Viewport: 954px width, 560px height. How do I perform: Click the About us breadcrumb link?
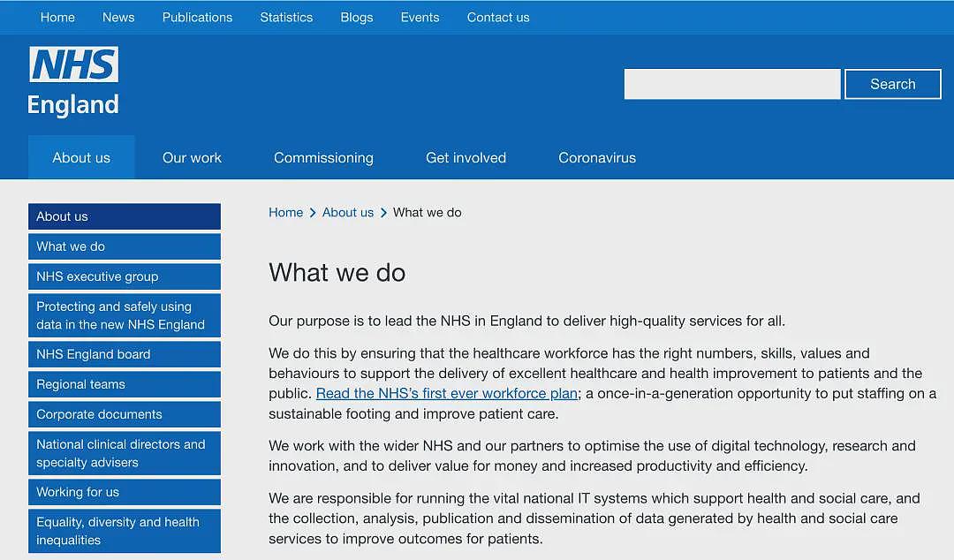[347, 213]
